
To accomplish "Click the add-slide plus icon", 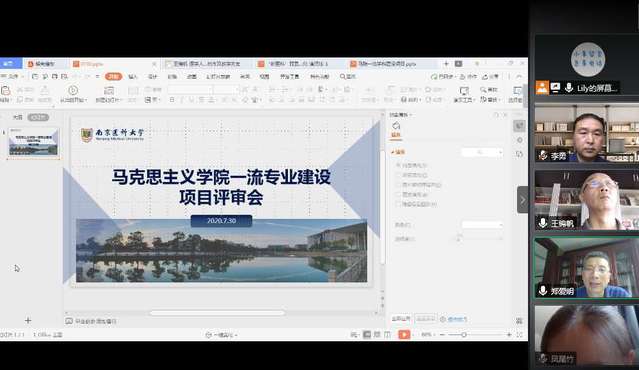I will tap(28, 320).
